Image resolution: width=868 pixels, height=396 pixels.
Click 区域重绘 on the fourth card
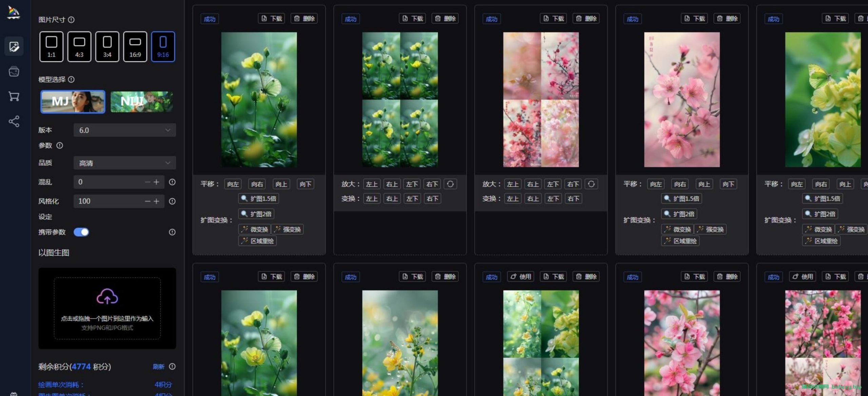click(x=680, y=241)
